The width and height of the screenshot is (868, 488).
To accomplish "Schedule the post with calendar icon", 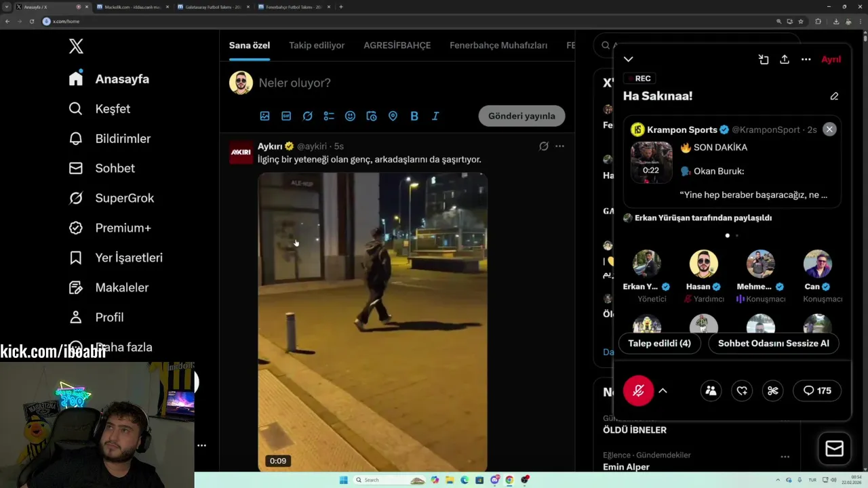I will pos(372,116).
